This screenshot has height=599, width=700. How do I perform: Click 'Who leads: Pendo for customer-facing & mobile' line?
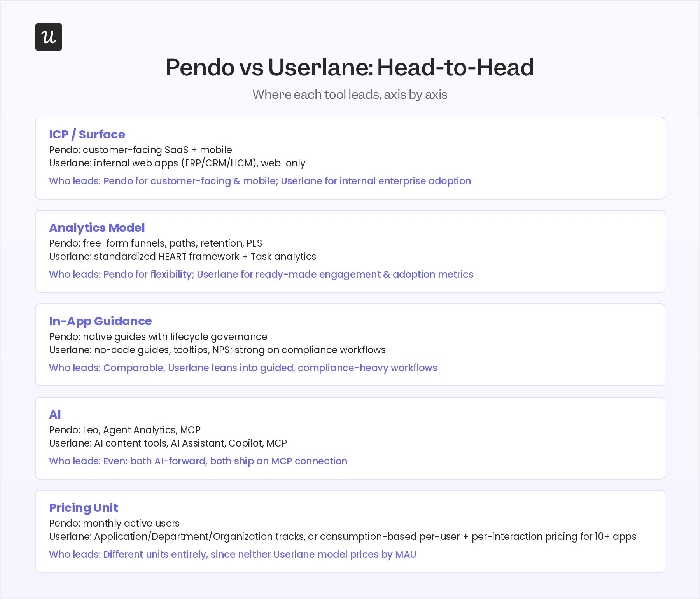click(x=260, y=181)
